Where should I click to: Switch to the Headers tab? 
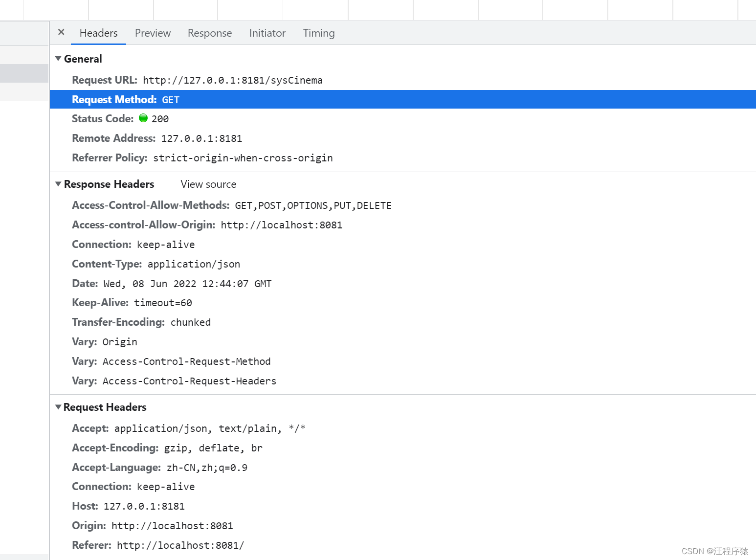(x=98, y=33)
